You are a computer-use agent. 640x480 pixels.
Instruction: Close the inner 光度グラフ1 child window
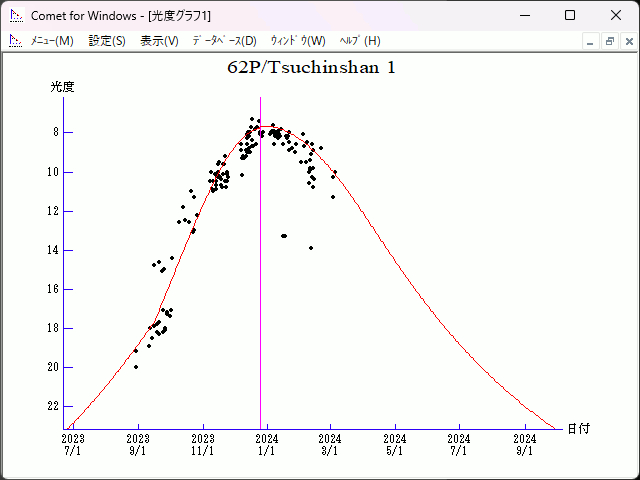[x=629, y=42]
